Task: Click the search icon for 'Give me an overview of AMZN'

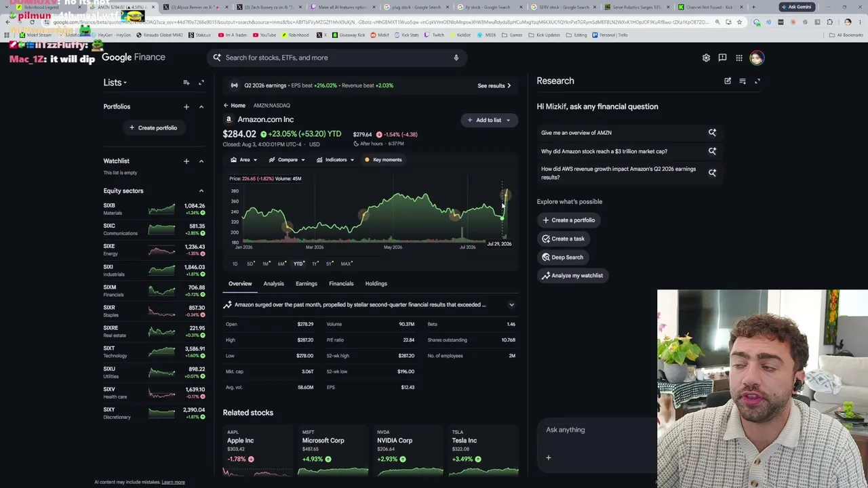Action: (712, 133)
